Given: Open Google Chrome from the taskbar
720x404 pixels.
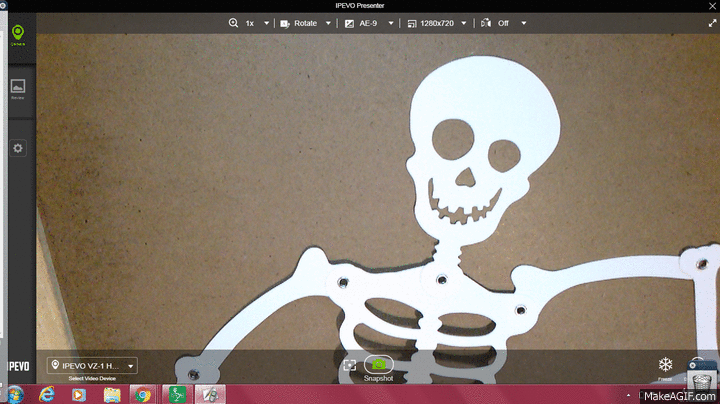Looking at the screenshot, I should point(142,394).
